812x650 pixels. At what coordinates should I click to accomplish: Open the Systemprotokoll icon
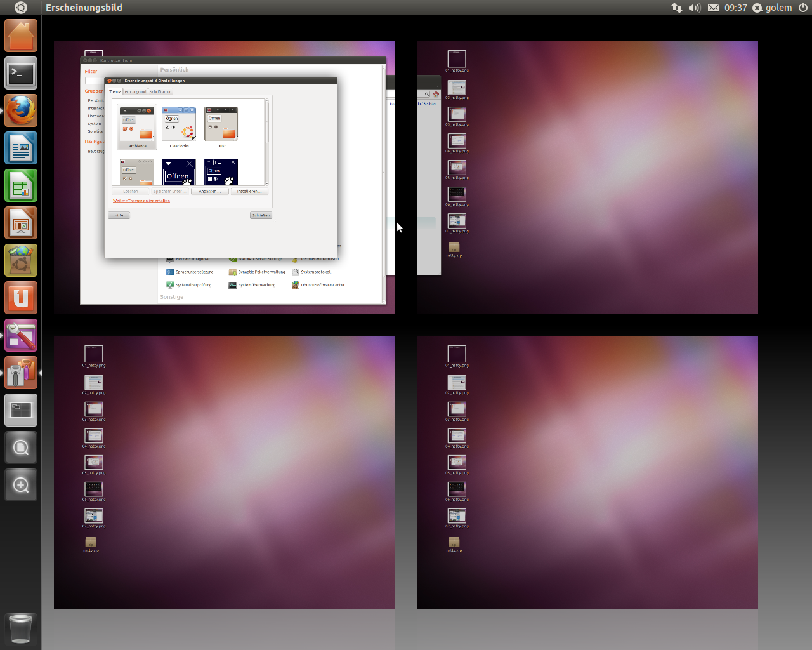pos(314,272)
